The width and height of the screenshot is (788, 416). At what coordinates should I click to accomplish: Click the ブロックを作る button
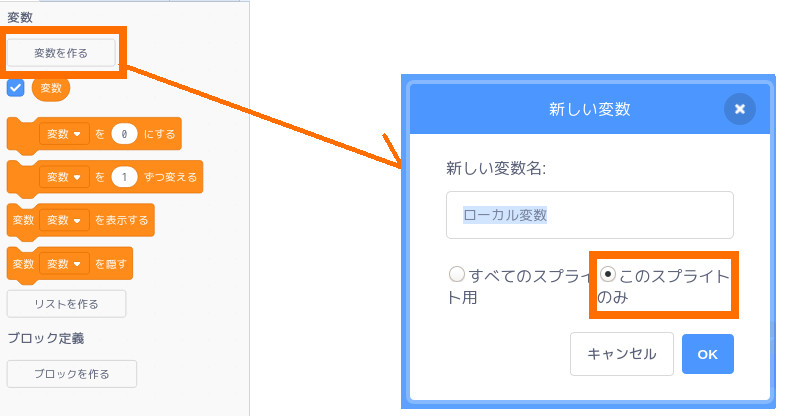pos(72,374)
